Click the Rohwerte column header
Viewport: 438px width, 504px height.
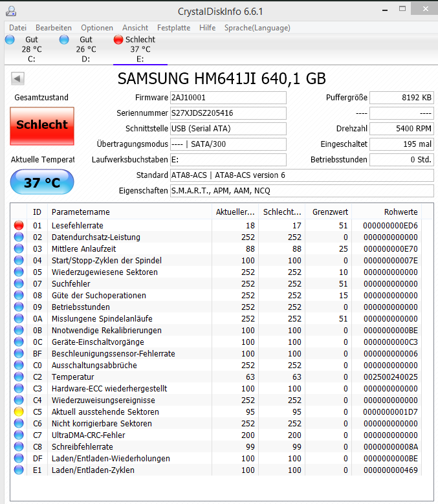387,212
